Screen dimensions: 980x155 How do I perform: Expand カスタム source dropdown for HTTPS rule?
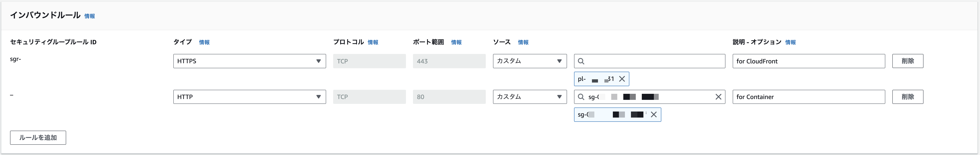click(530, 61)
